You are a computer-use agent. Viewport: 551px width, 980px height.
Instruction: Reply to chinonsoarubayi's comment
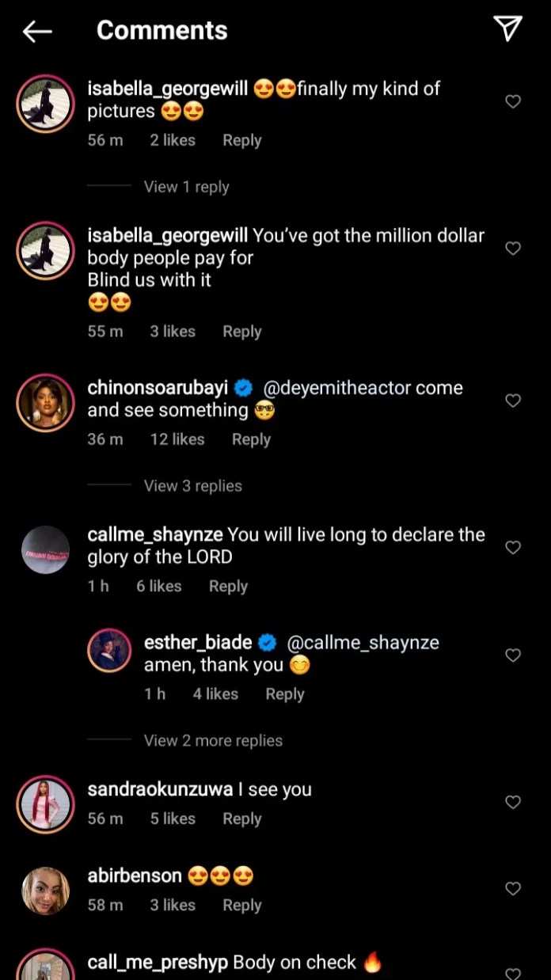251,439
